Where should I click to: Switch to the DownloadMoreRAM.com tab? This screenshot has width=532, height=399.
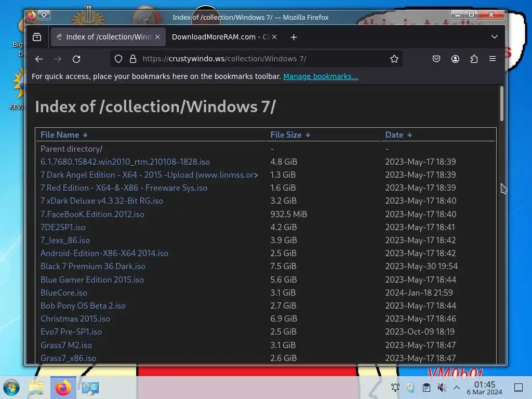pos(224,37)
